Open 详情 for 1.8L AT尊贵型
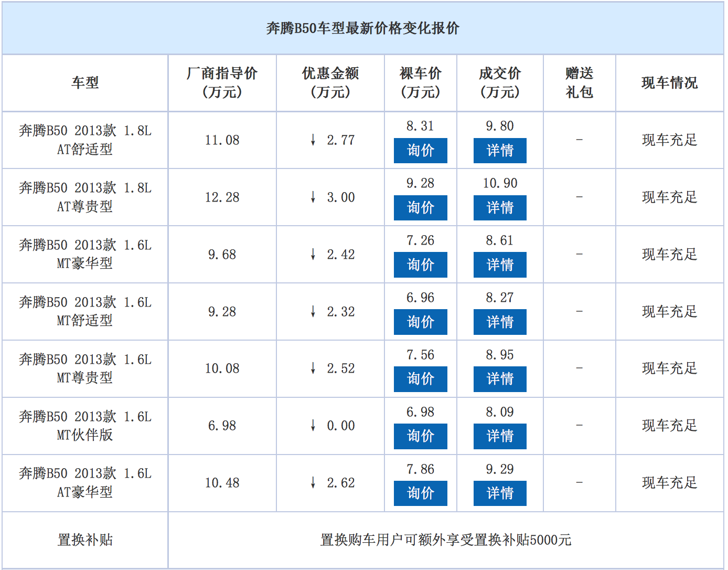 pos(500,208)
